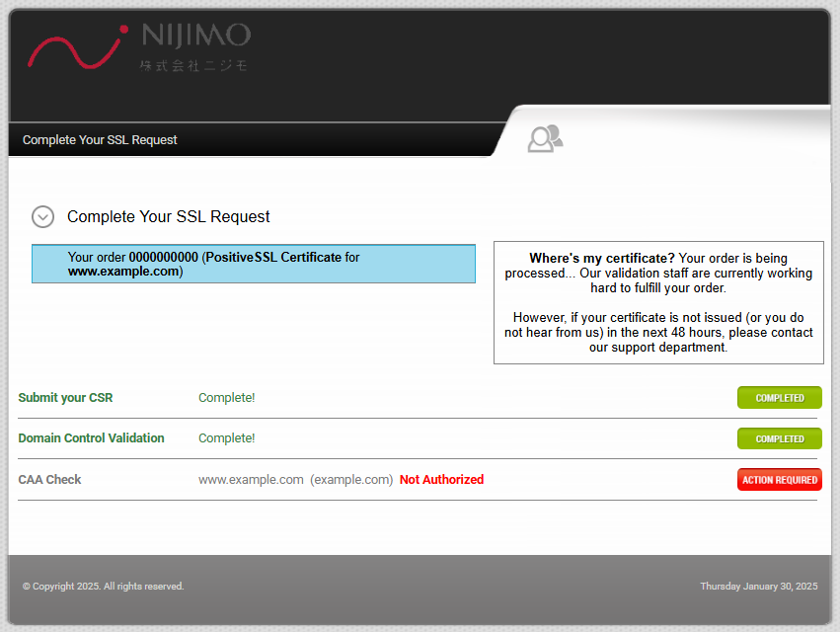Select the CAA Check row label
The height and width of the screenshot is (632, 840).
[x=49, y=480]
